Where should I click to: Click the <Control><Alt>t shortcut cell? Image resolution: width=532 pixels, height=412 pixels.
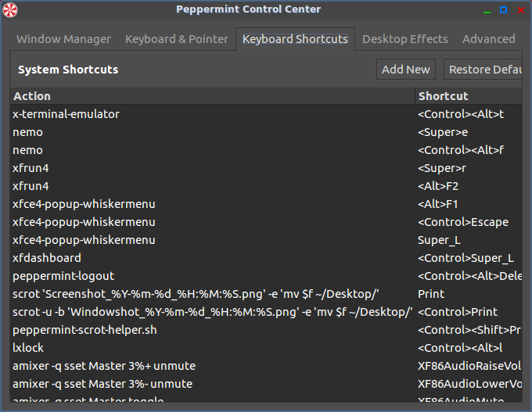point(469,114)
